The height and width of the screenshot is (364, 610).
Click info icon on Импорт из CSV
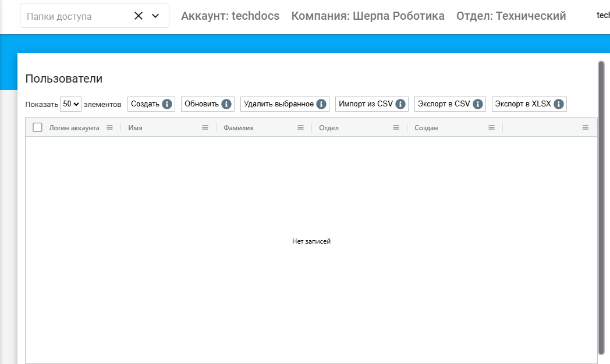coord(400,104)
